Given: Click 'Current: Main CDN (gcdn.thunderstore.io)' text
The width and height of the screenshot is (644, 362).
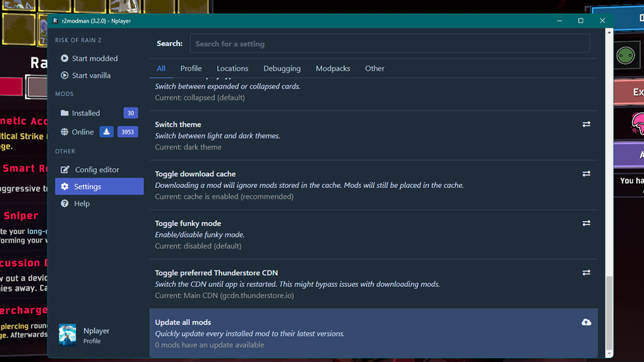Looking at the screenshot, I should (224, 295).
